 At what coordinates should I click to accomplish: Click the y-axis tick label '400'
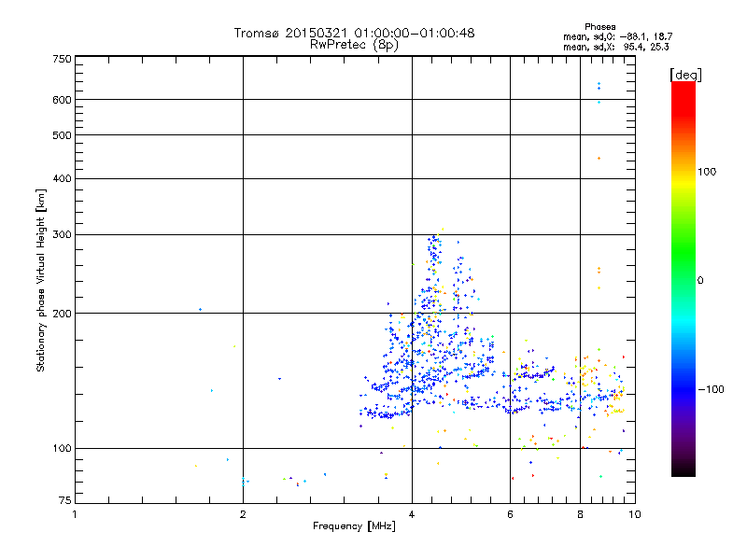point(62,179)
